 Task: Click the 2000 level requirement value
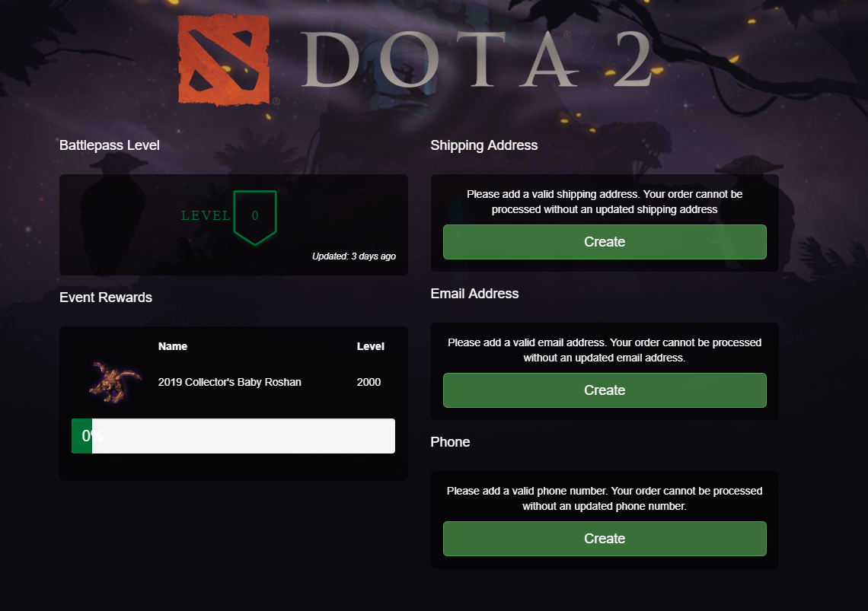[369, 382]
